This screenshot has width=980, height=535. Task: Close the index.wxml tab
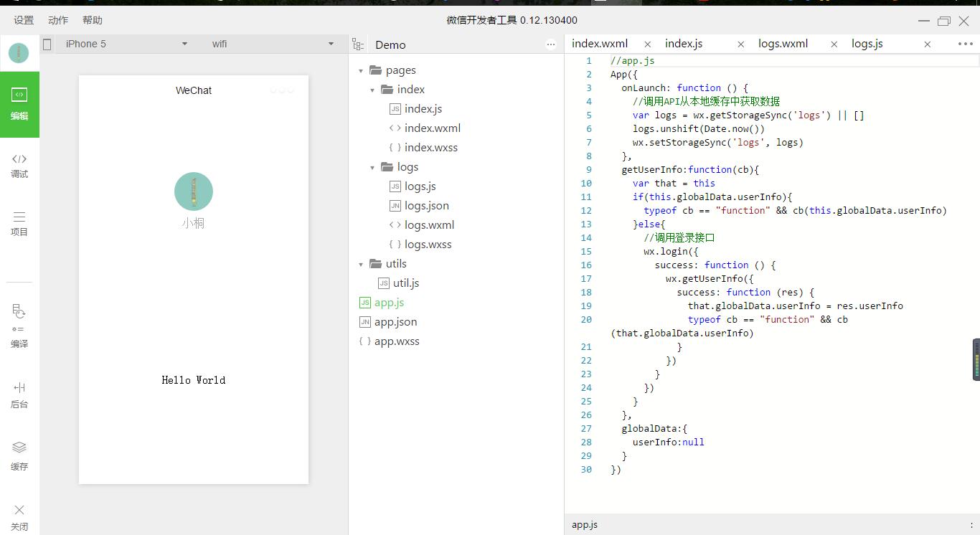click(x=648, y=44)
